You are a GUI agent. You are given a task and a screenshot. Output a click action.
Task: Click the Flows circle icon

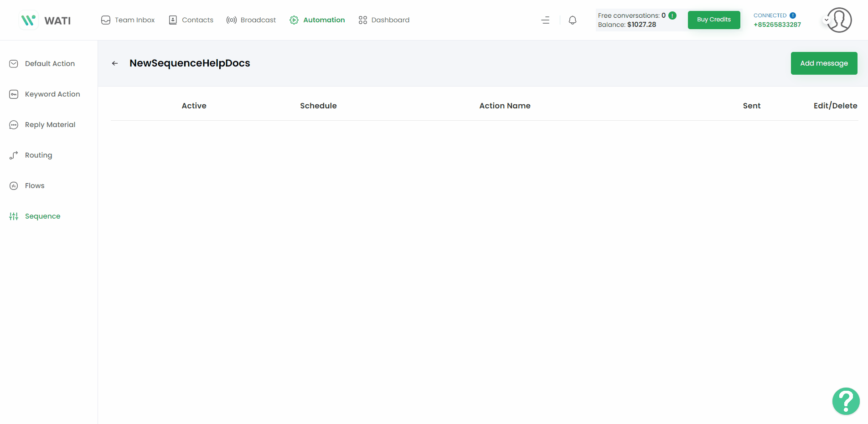pyautogui.click(x=14, y=186)
